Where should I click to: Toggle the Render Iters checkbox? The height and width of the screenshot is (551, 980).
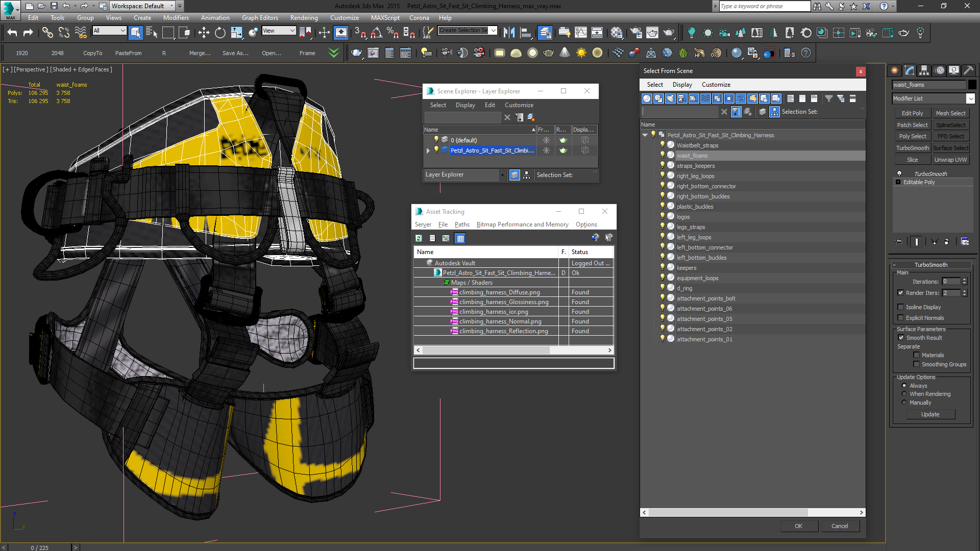tap(900, 293)
